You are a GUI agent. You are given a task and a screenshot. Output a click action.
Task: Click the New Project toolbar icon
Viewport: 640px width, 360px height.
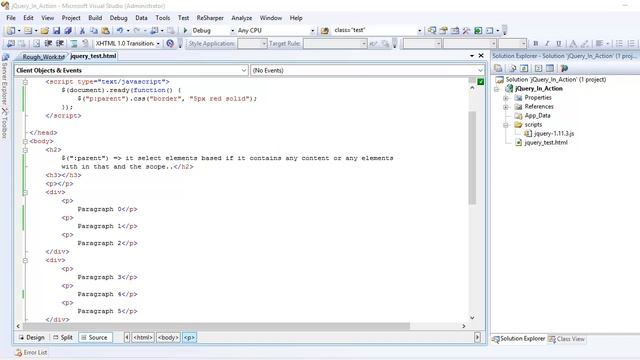(x=11, y=31)
